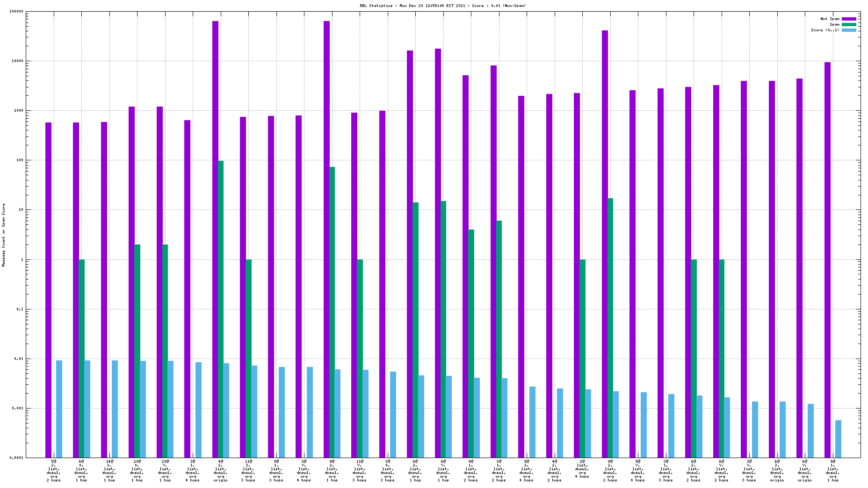Click the RBL Statistics chart title
This screenshot has width=868, height=488.
(x=442, y=6)
